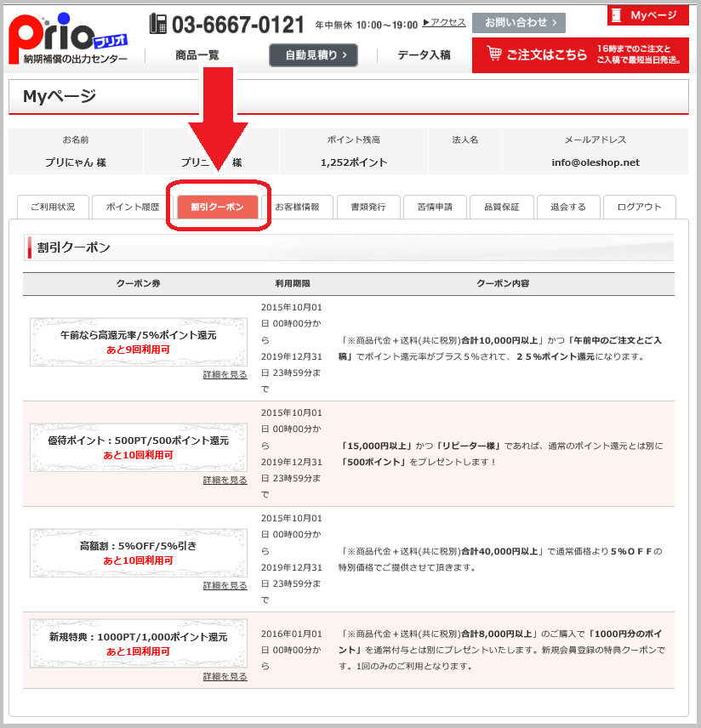Click the クーポン内容 column header
The width and height of the screenshot is (701, 728).
(503, 283)
